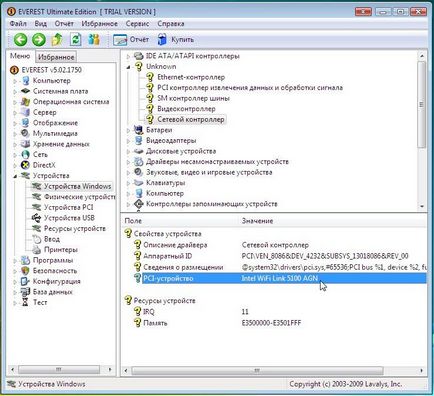Select Ресурсы устройств in sidebar tree
This screenshot has height=396, width=434.
point(75,229)
